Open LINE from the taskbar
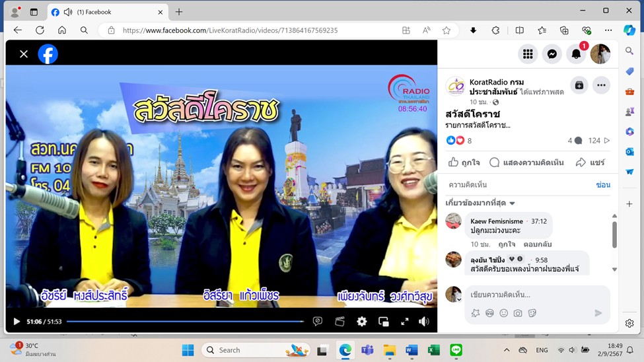 click(x=456, y=350)
